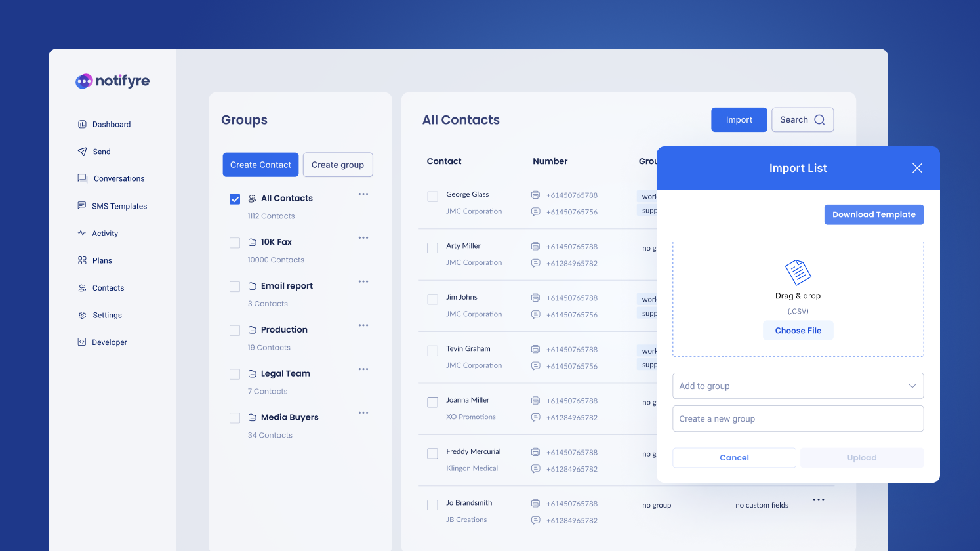The image size is (980, 551).
Task: Click the Contact column header
Action: (x=444, y=161)
